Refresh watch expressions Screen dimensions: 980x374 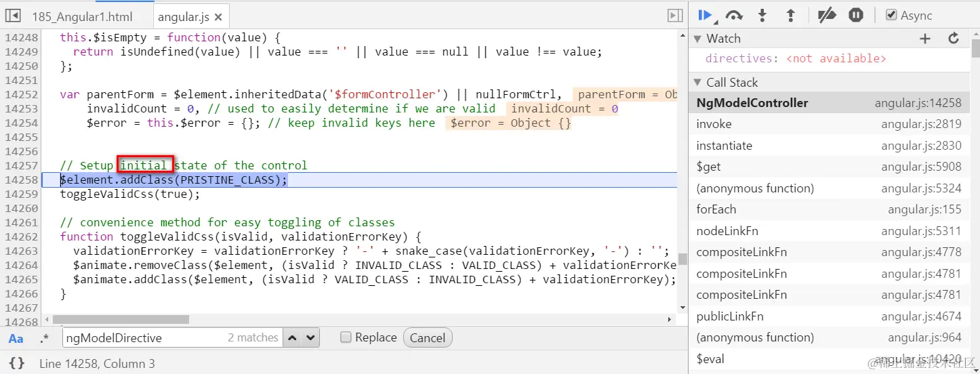point(954,39)
